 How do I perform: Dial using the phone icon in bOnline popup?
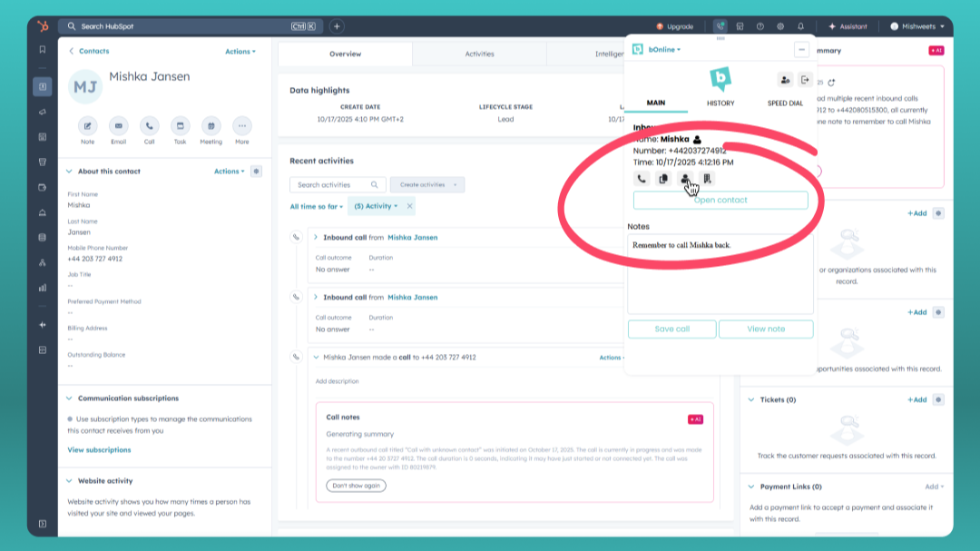(642, 179)
